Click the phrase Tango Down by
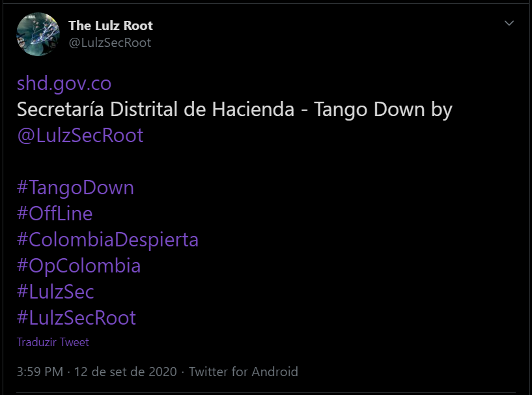The width and height of the screenshot is (532, 395). tap(384, 110)
